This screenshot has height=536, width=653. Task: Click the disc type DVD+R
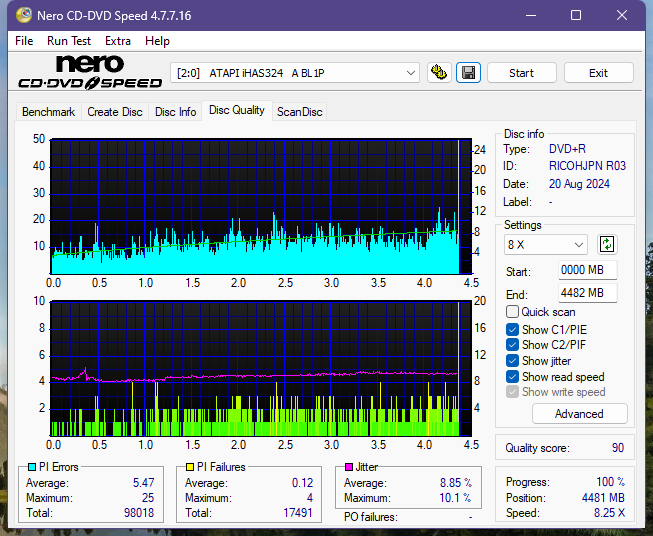coord(567,149)
